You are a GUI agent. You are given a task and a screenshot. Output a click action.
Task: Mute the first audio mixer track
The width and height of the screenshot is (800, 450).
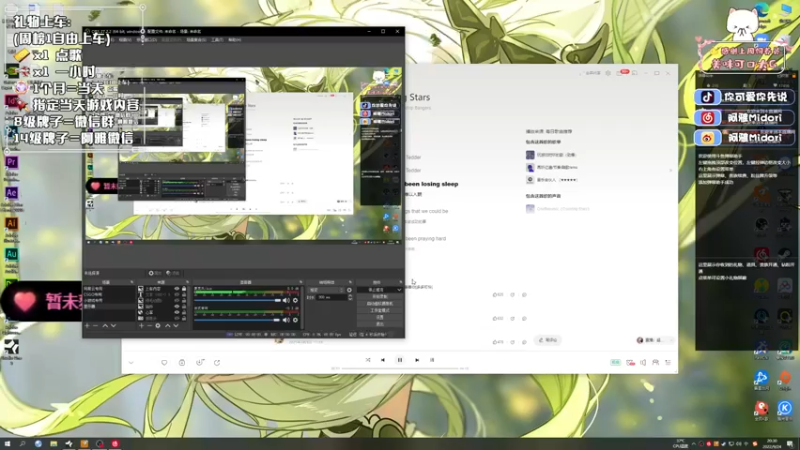[286, 300]
